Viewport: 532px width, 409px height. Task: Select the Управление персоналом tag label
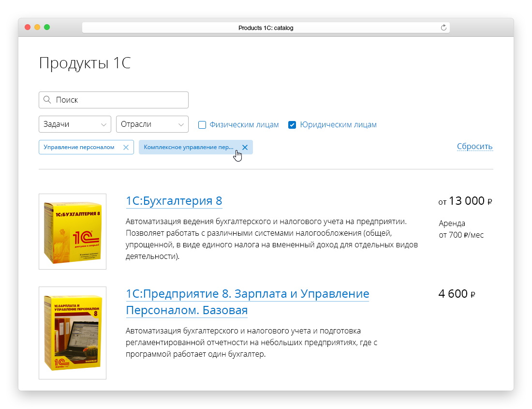click(79, 147)
